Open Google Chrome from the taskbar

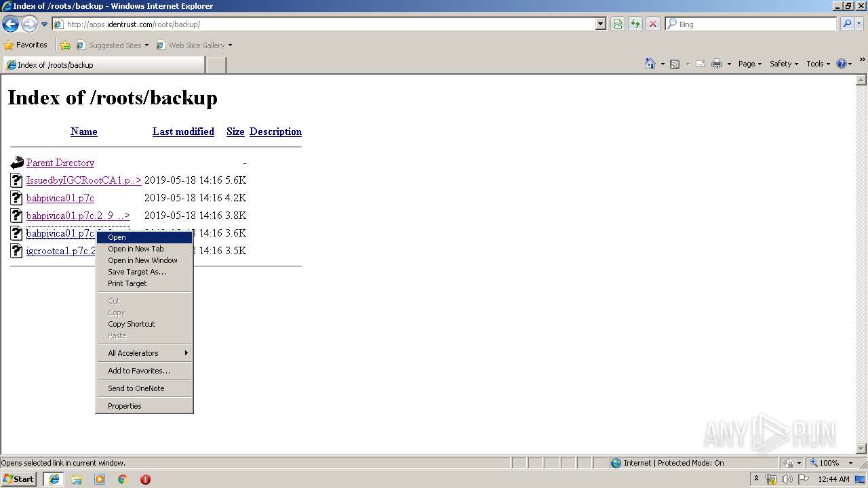coord(123,479)
